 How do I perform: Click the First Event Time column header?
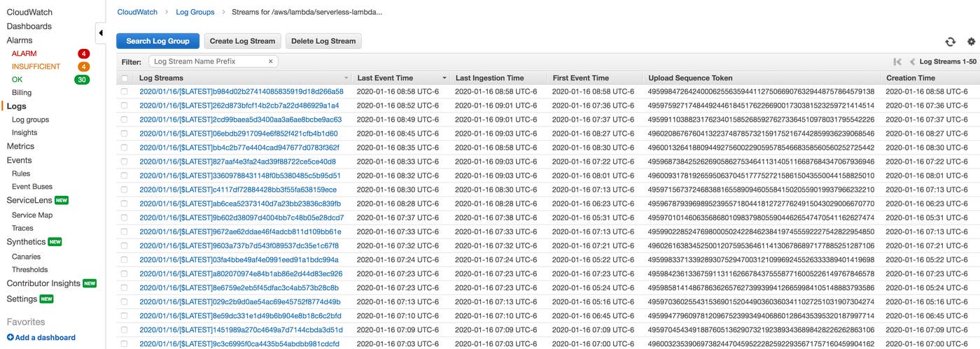tap(580, 78)
